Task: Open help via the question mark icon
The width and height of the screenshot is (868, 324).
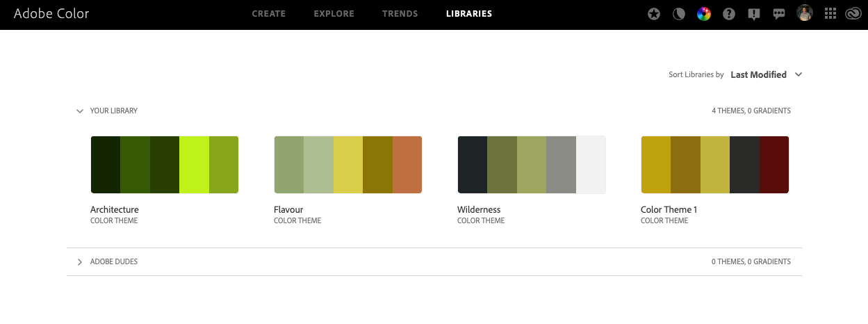Action: [728, 14]
